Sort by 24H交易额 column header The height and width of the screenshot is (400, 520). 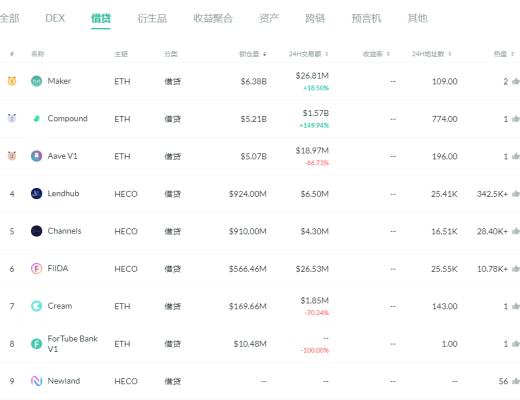coord(308,54)
